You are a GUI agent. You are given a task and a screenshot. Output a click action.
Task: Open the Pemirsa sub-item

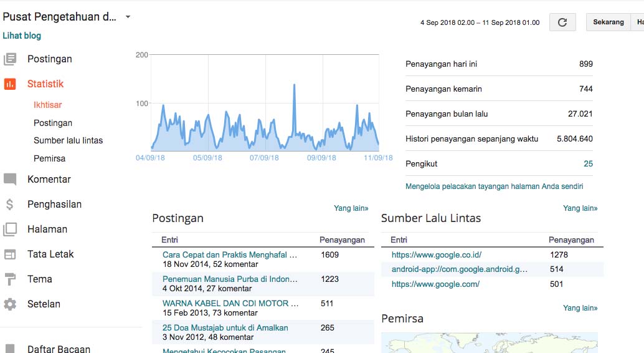coord(49,158)
